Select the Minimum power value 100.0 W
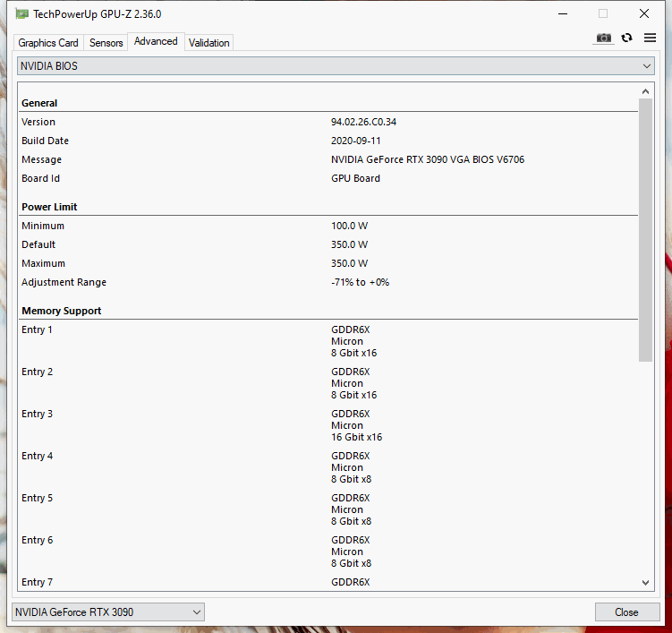The image size is (672, 633). tap(349, 226)
